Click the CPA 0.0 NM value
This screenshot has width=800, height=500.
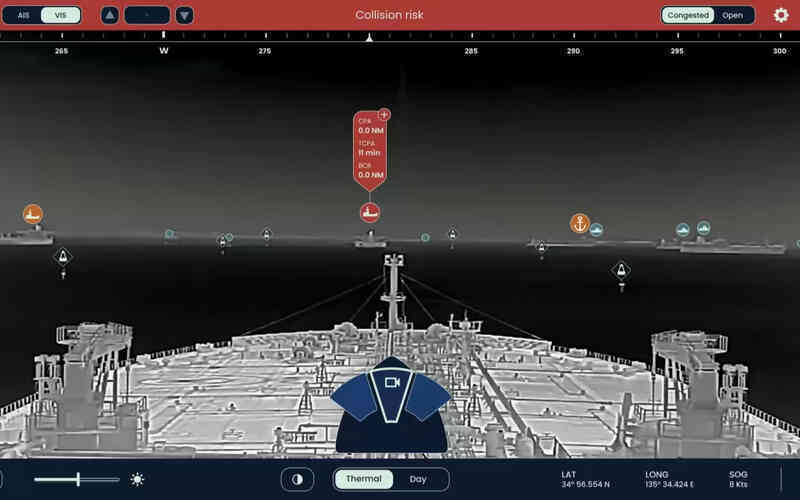(x=371, y=131)
